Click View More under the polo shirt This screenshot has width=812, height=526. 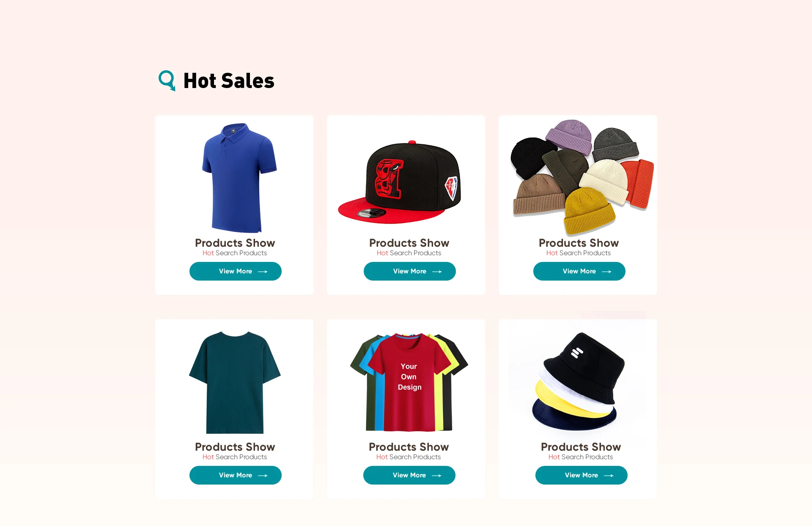click(x=236, y=271)
